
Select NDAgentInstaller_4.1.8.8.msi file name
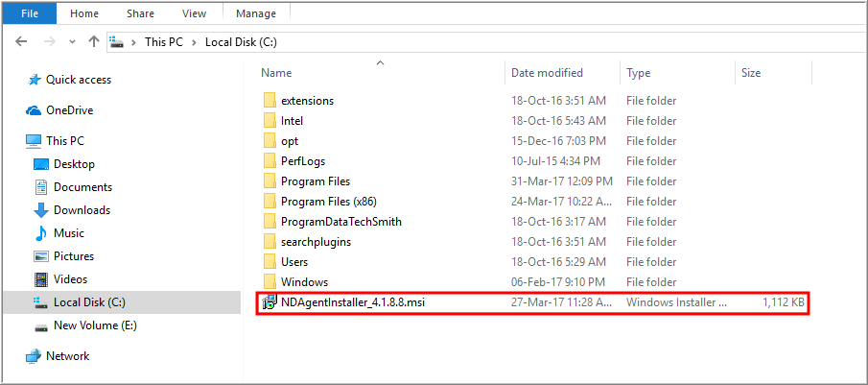coord(353,302)
